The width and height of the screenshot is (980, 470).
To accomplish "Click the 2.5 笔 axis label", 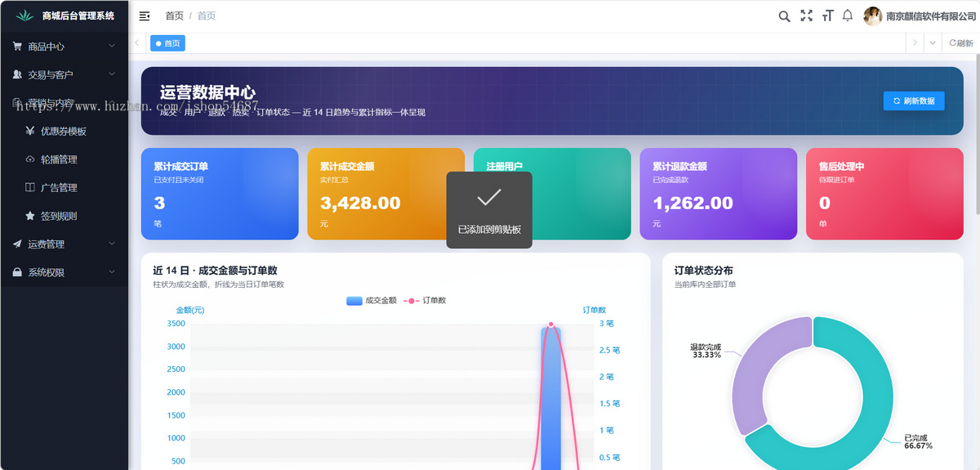I will click(x=609, y=350).
